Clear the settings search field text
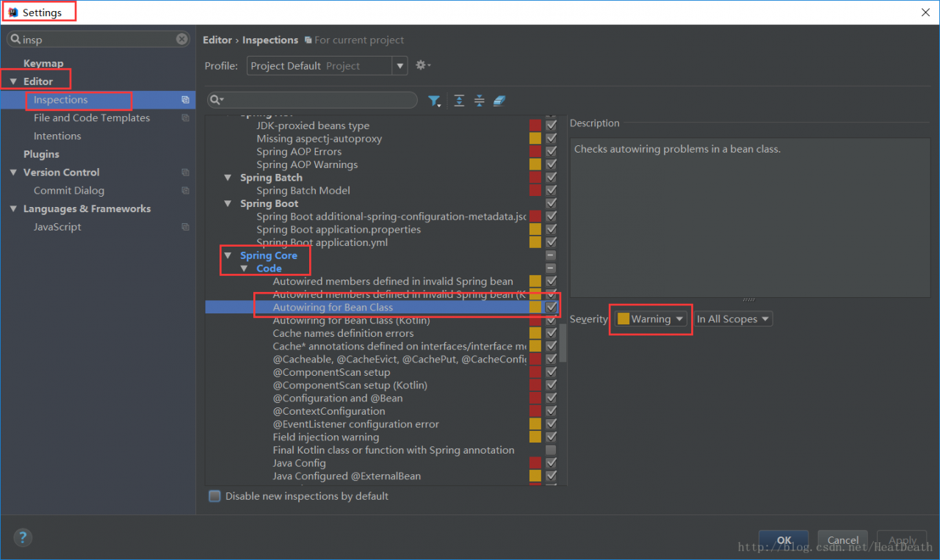Image resolution: width=940 pixels, height=560 pixels. (x=182, y=40)
